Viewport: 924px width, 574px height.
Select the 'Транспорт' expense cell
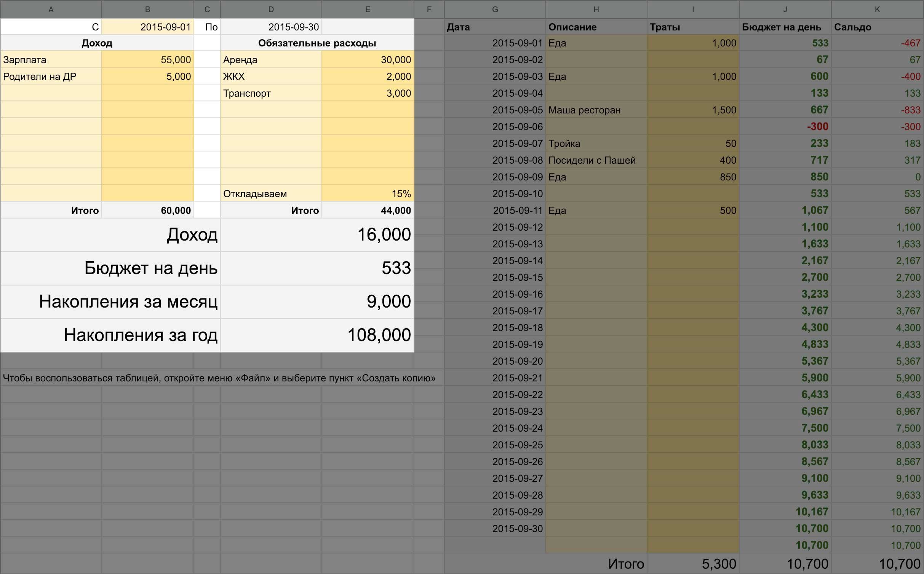271,93
